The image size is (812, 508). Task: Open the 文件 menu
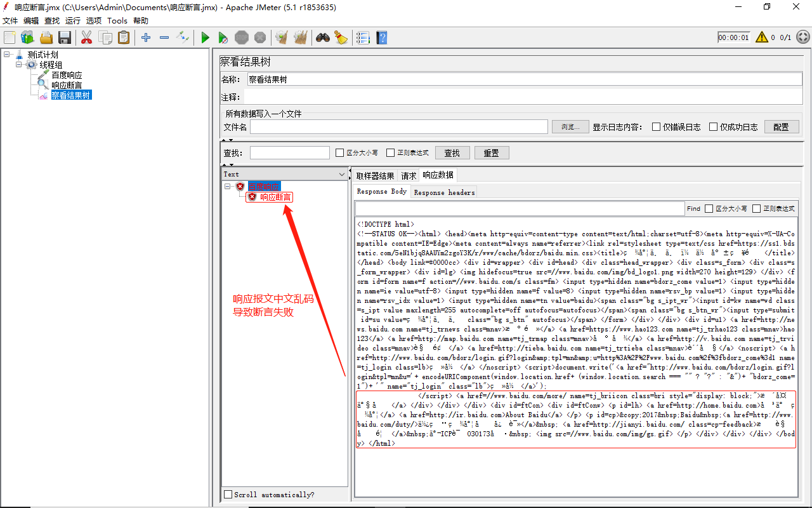point(10,21)
